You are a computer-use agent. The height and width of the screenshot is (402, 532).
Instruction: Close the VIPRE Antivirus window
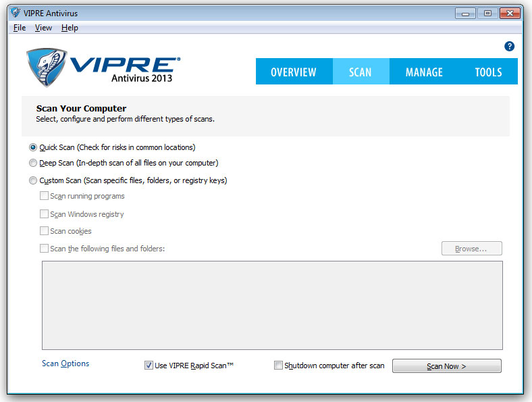point(510,14)
